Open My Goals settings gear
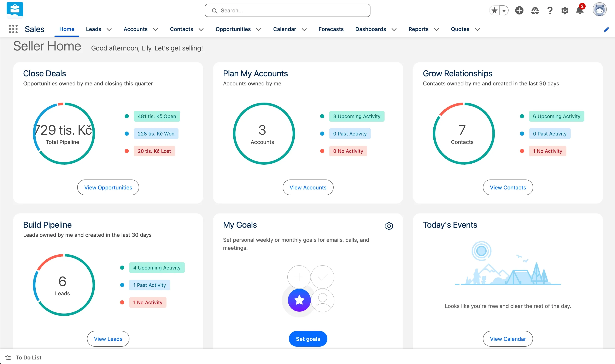 coord(389,226)
